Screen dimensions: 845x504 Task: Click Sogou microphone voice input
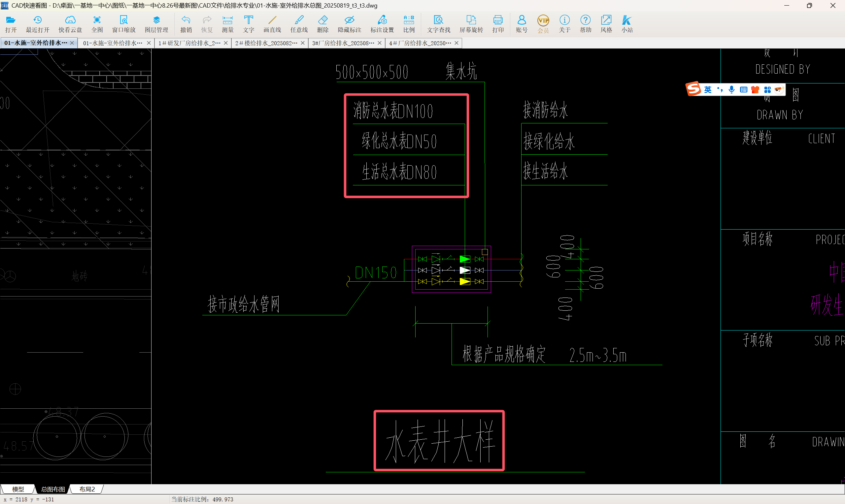[731, 90]
